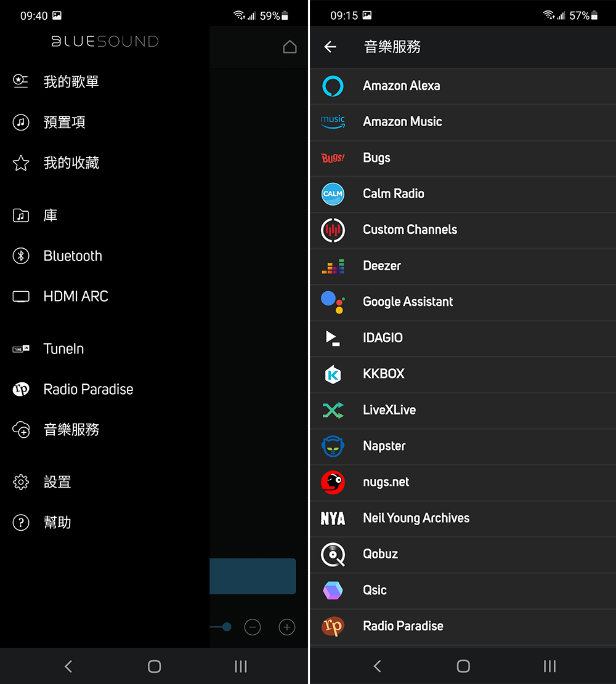The height and width of the screenshot is (684, 616).
Task: Click the HDMI ARC screen icon
Action: click(20, 297)
